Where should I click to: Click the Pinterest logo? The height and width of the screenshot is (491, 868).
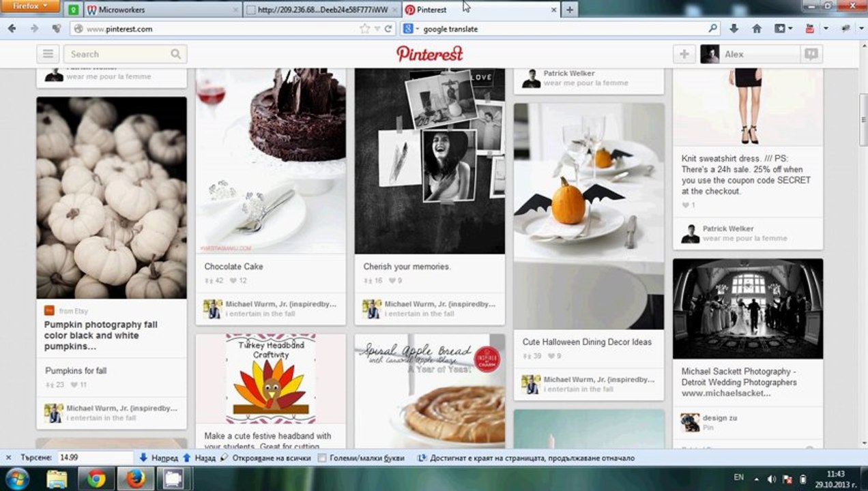pyautogui.click(x=430, y=54)
